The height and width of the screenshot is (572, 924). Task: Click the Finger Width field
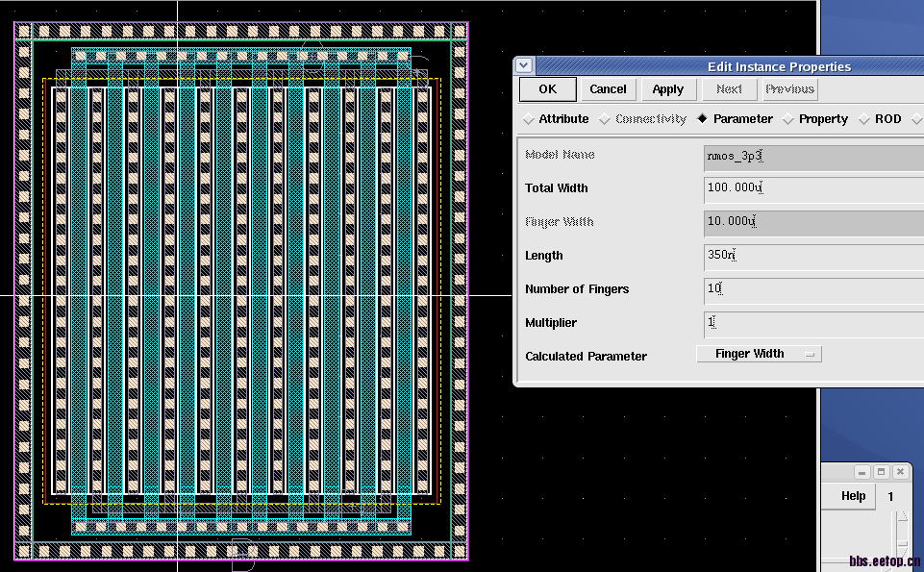click(813, 224)
